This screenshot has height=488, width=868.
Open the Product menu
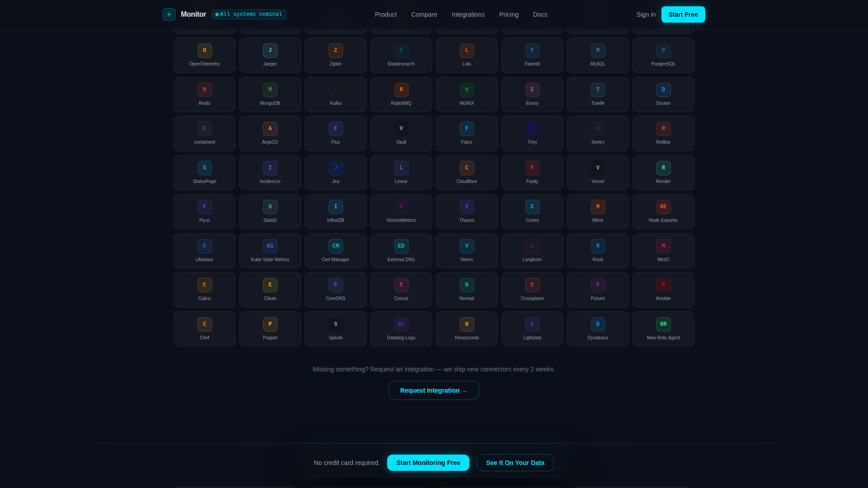(x=386, y=14)
